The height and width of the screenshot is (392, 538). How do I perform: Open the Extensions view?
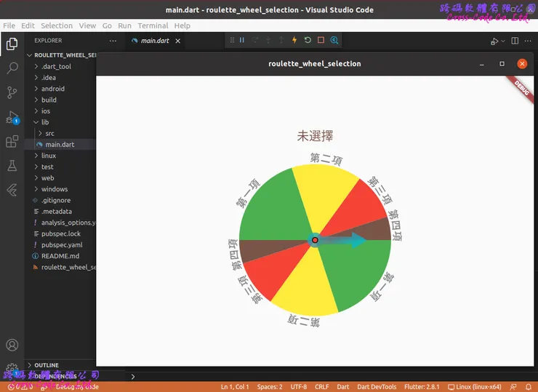click(x=12, y=141)
